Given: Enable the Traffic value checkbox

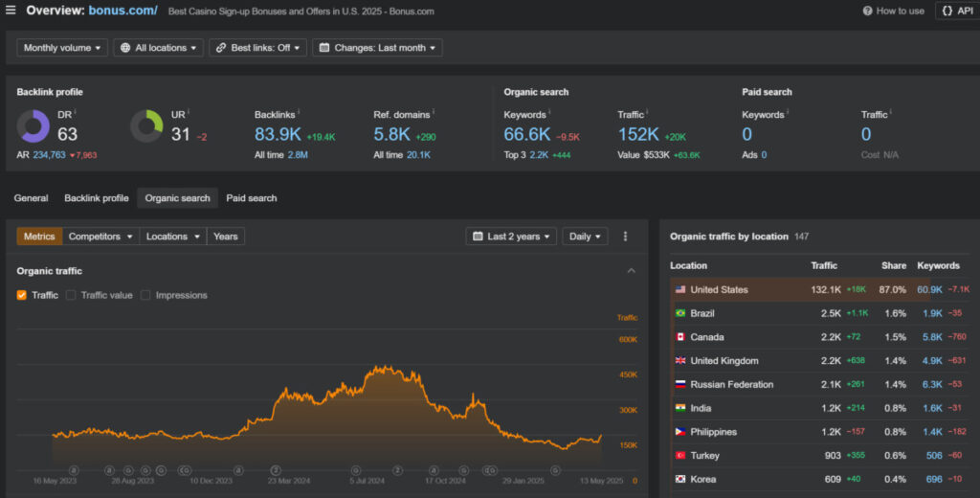Looking at the screenshot, I should pos(71,295).
